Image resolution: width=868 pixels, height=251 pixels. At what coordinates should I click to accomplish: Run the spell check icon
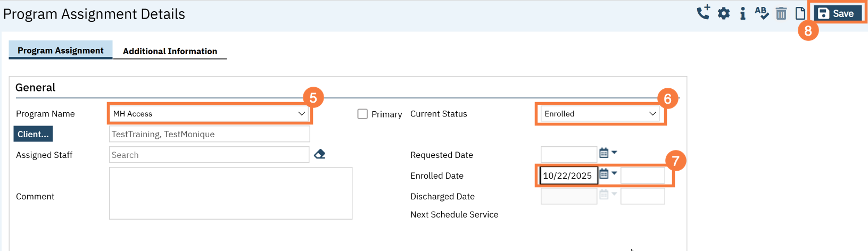tap(762, 13)
